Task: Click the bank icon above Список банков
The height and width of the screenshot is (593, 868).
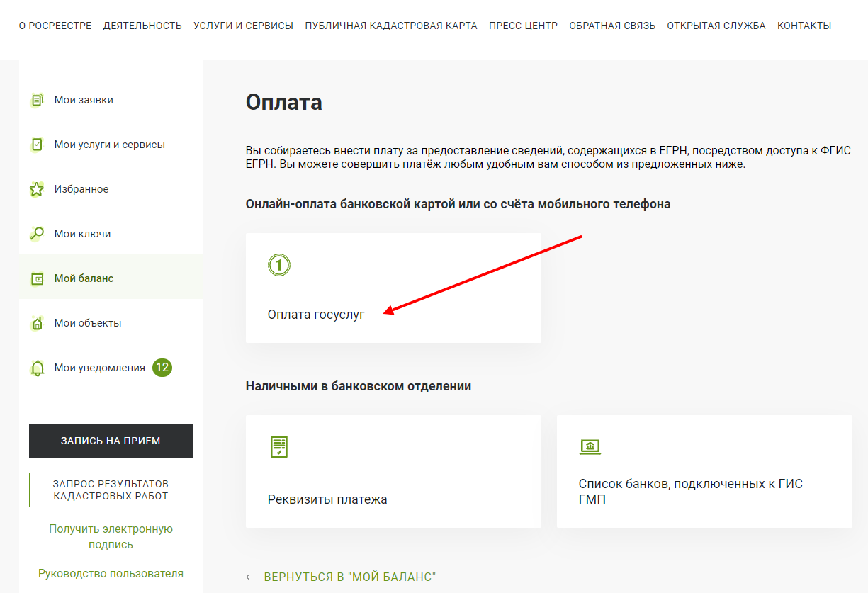Action: click(x=590, y=447)
